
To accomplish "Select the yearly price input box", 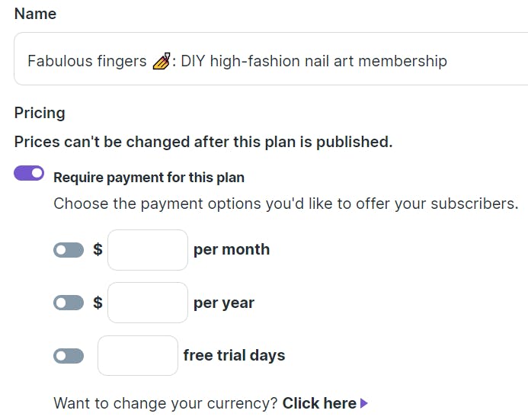I will (148, 303).
